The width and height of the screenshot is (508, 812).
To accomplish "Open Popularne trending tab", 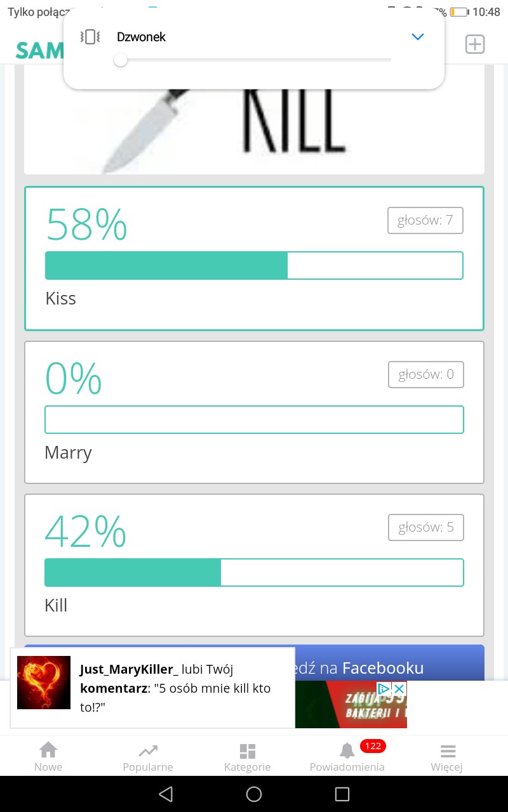I will pyautogui.click(x=148, y=757).
